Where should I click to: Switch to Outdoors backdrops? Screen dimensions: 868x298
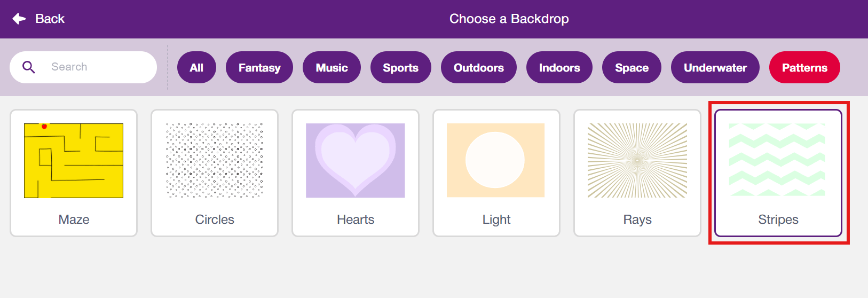pyautogui.click(x=478, y=68)
